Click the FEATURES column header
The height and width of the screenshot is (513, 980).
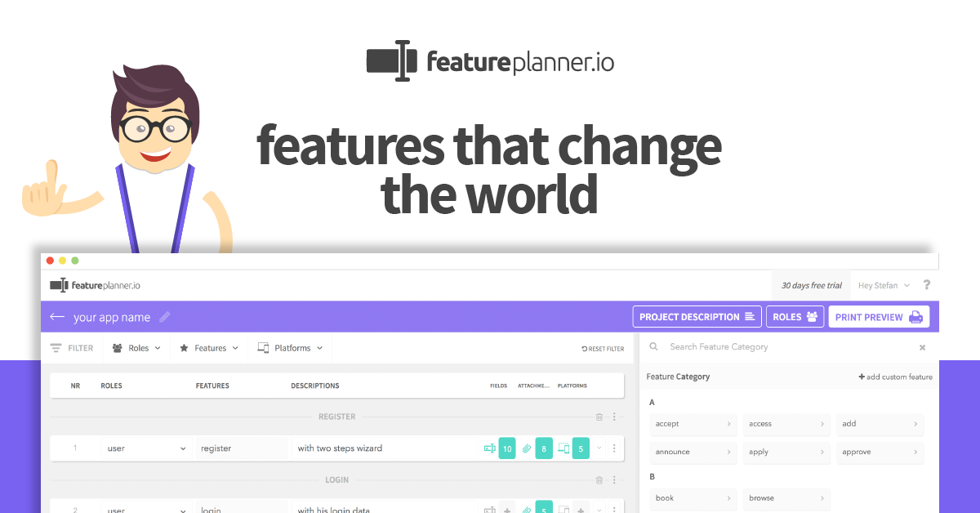tap(212, 386)
